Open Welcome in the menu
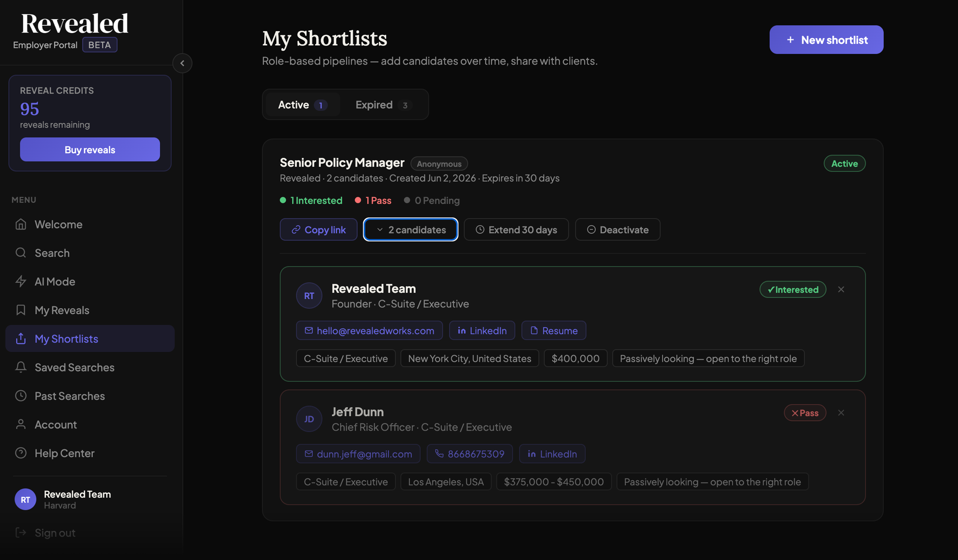 click(x=90, y=224)
